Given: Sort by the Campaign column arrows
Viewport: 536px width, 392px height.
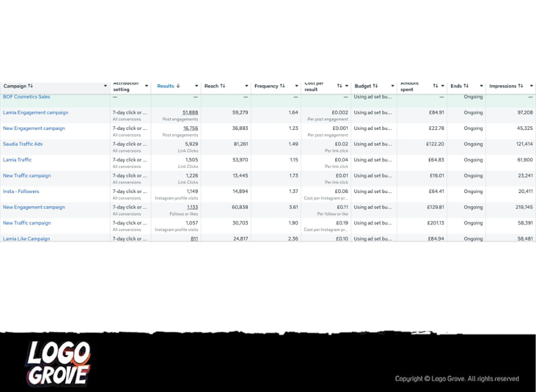Looking at the screenshot, I should pos(30,86).
